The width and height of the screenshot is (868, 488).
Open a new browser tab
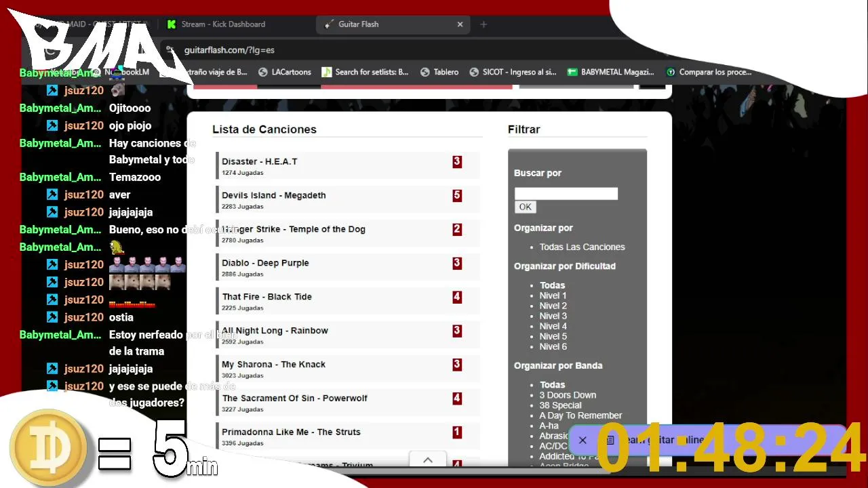pos(484,24)
